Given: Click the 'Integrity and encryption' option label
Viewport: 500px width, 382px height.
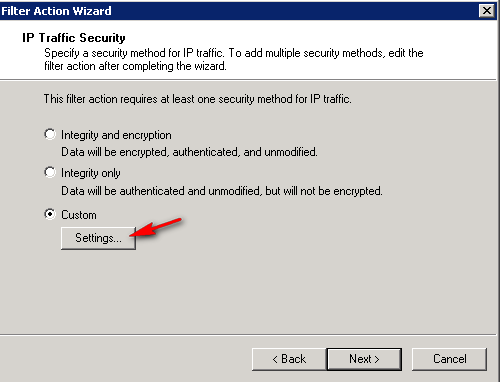Looking at the screenshot, I should [116, 135].
